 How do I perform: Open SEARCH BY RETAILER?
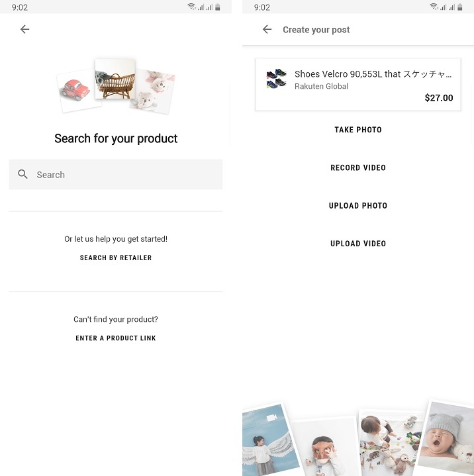116,258
